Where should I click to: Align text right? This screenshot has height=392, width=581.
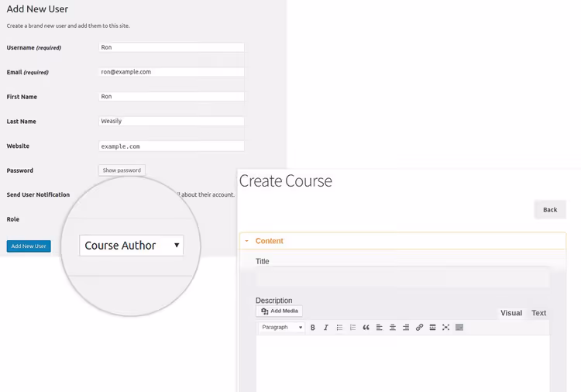(x=406, y=328)
